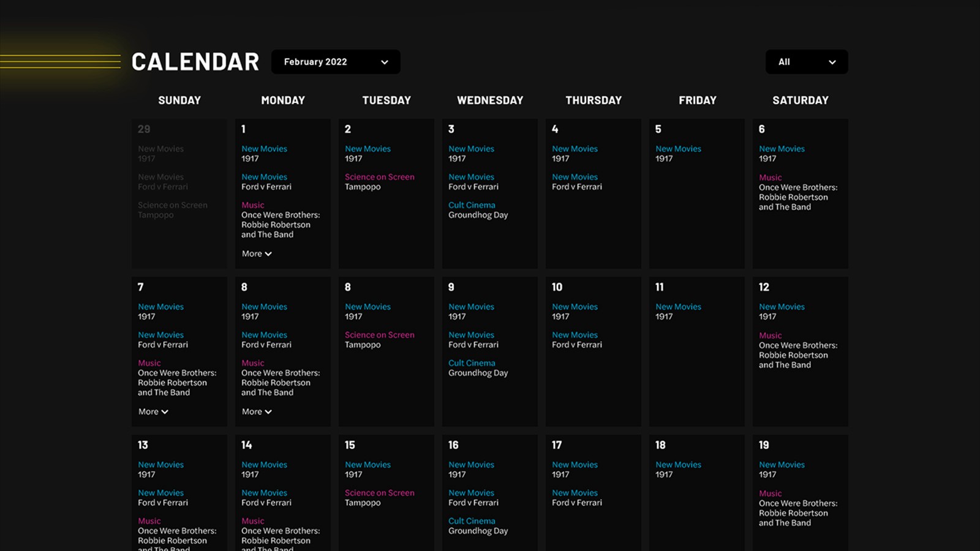Click the FRIDAY column header
Viewport: 980px width, 551px height.
pyautogui.click(x=697, y=100)
